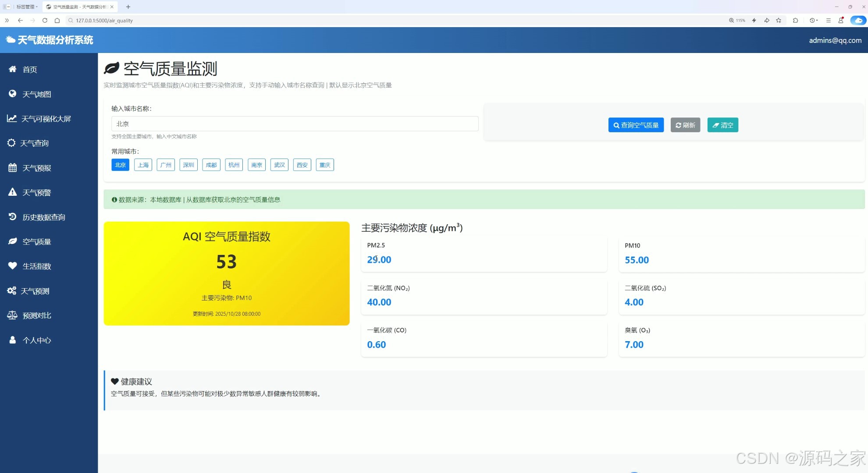
Task: Expand the 标签管理 dropdown
Action: tap(26, 7)
